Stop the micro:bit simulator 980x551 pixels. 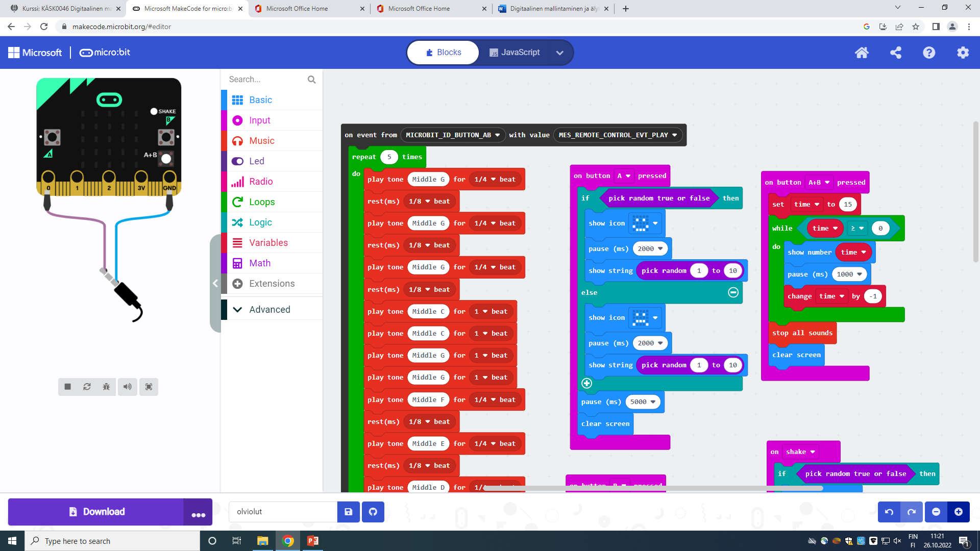pyautogui.click(x=67, y=387)
